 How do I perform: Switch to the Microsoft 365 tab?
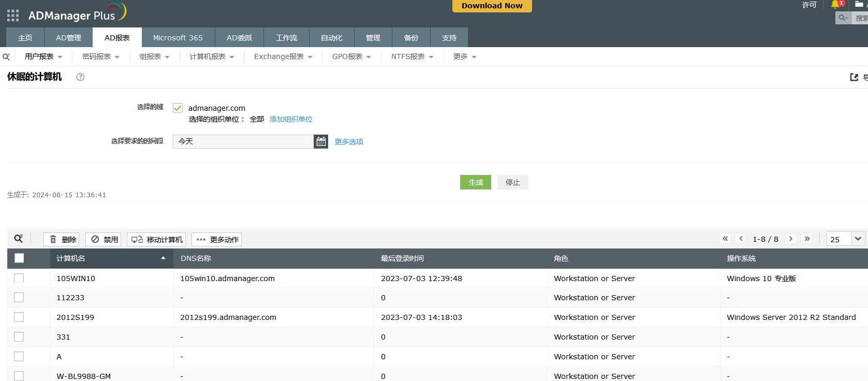[x=178, y=37]
